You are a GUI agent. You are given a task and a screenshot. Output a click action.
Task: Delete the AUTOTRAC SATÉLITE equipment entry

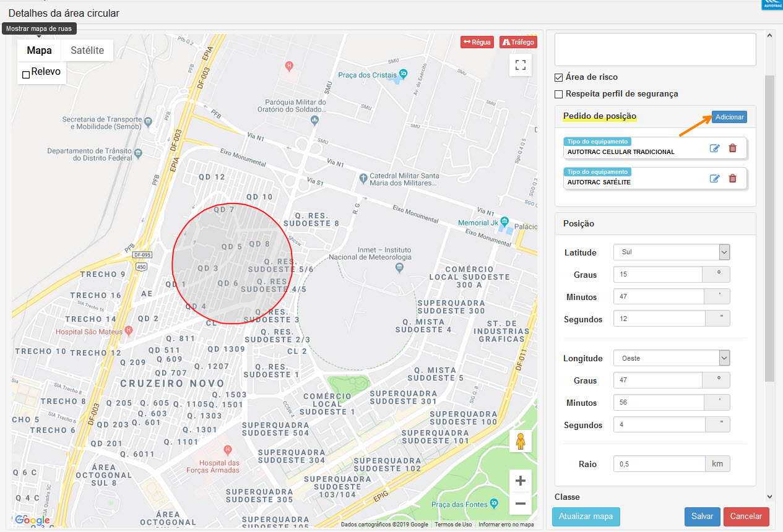[733, 178]
